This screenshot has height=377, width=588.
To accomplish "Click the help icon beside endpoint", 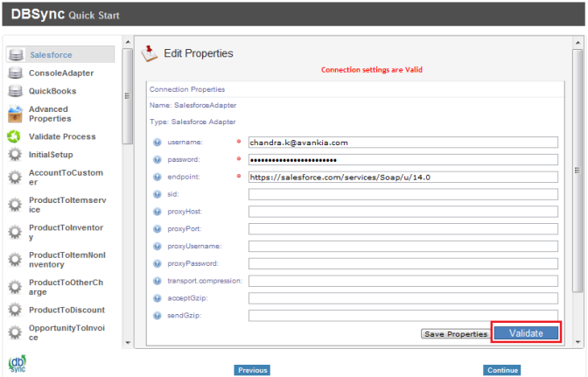I will [157, 177].
